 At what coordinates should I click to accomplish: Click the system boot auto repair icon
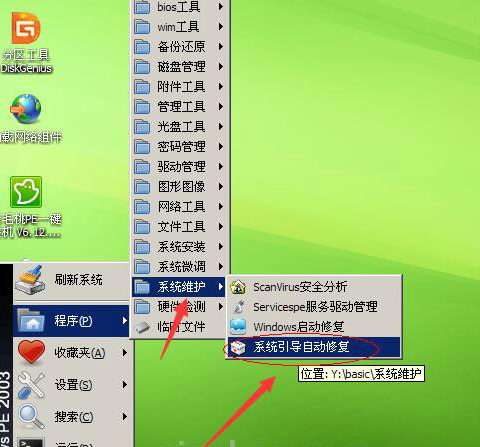click(x=238, y=347)
